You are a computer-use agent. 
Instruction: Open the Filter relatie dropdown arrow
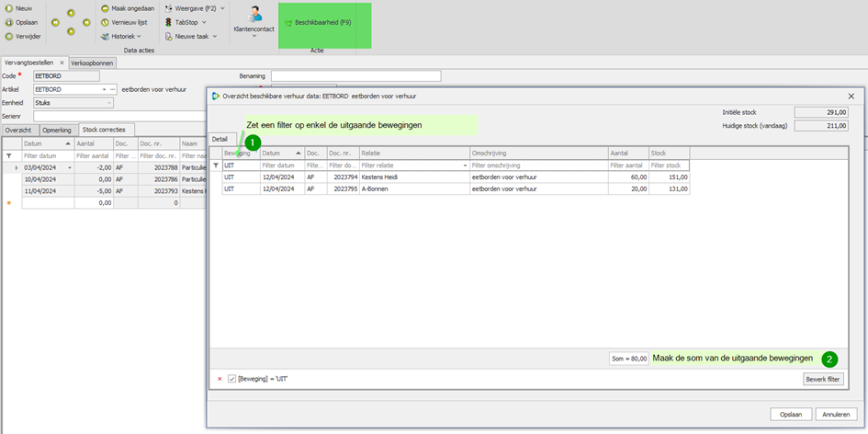click(x=465, y=166)
